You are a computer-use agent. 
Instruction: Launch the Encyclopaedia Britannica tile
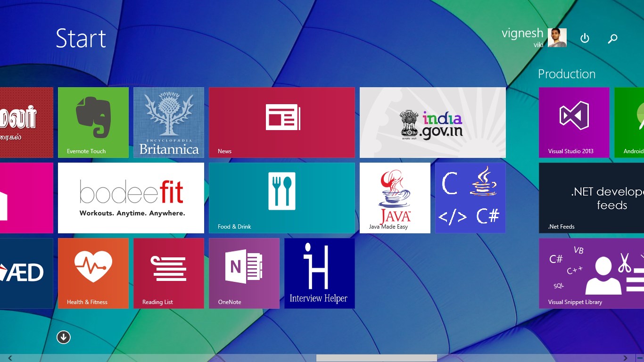click(169, 123)
